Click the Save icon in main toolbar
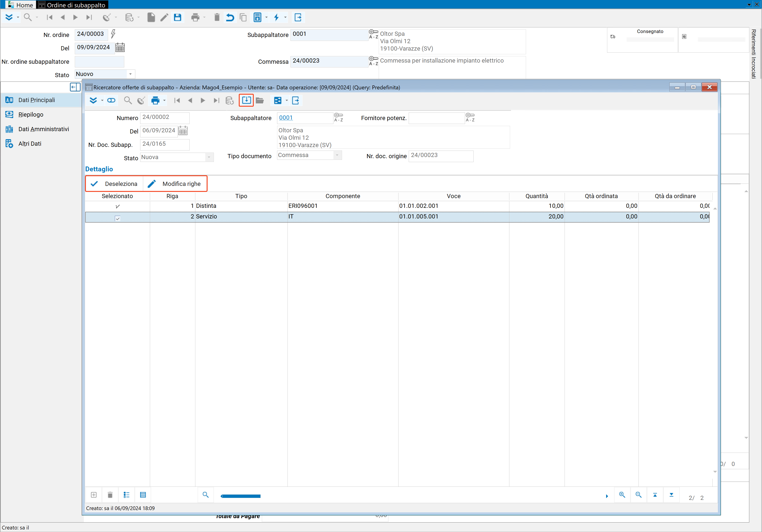The height and width of the screenshot is (532, 762). coord(178,17)
